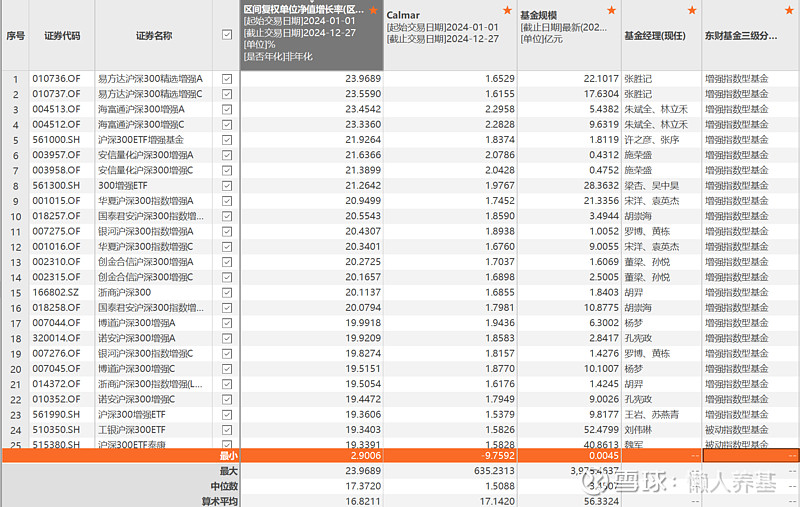Image resolution: width=800 pixels, height=507 pixels.
Task: Click fund name 创金合信沪深300增强C
Action: pyautogui.click(x=145, y=277)
